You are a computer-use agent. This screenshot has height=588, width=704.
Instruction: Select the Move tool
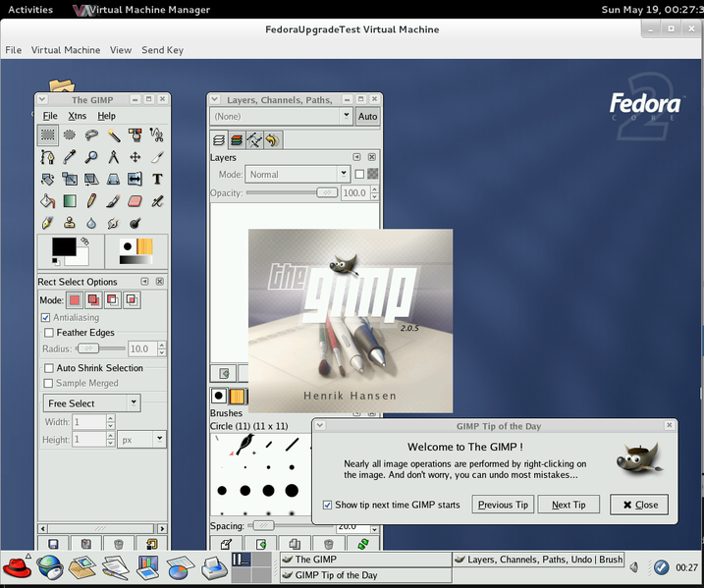[x=135, y=157]
